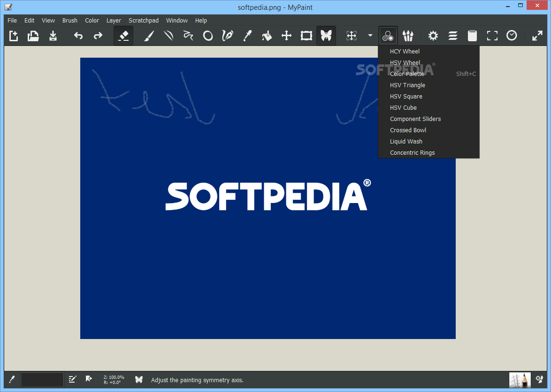The image size is (551, 392).
Task: Open the brush groups icon
Action: [x=408, y=36]
